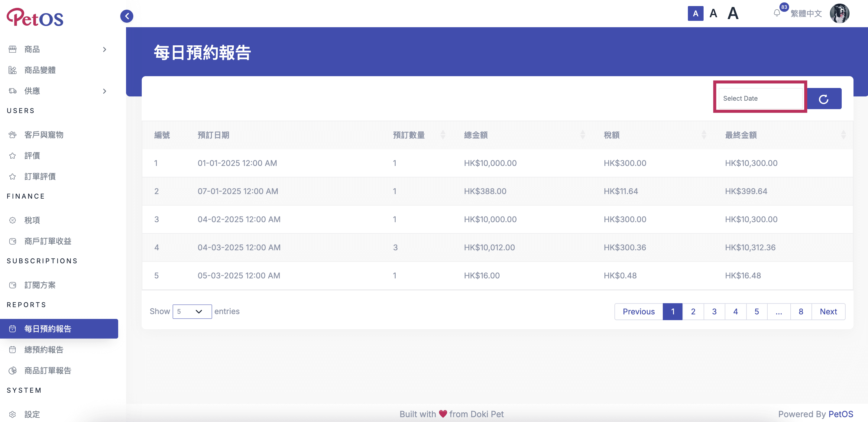868x422 pixels.
Task: Go to page 1
Action: [x=672, y=311]
